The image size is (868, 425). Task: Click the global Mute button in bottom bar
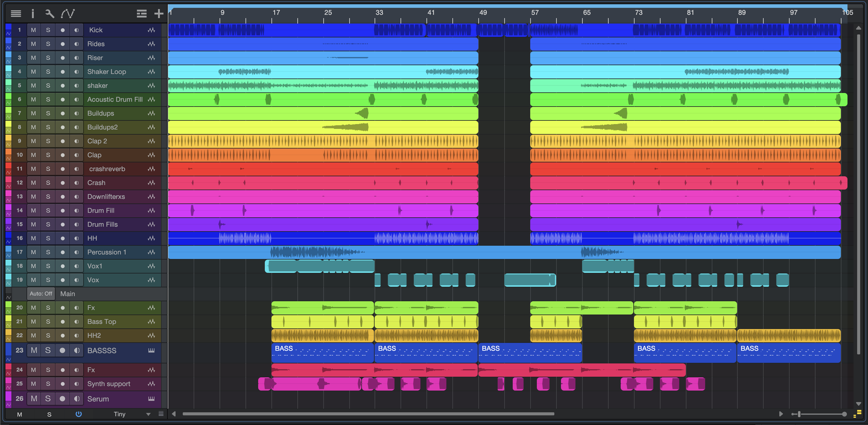20,414
